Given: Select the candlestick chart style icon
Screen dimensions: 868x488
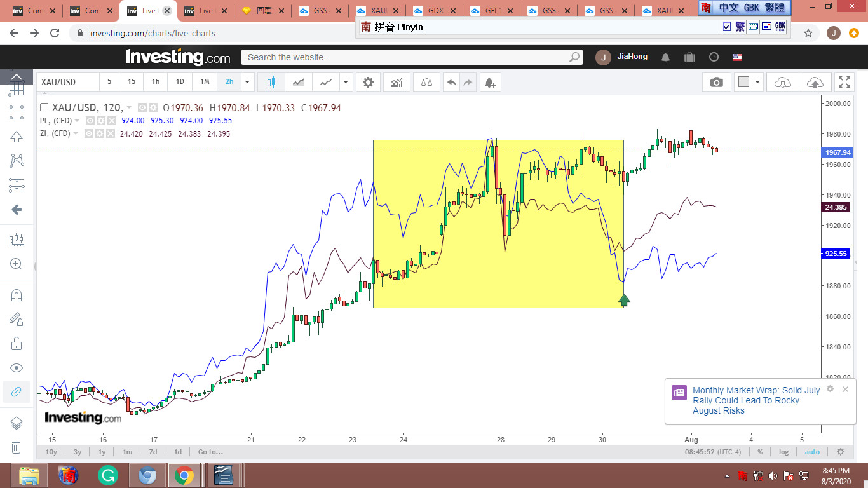Looking at the screenshot, I should 271,82.
